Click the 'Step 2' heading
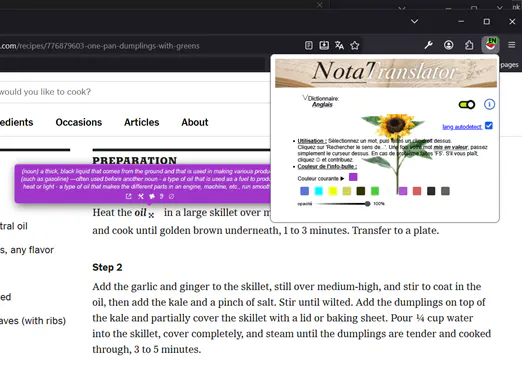Screen dimensions: 522x374 107,267
